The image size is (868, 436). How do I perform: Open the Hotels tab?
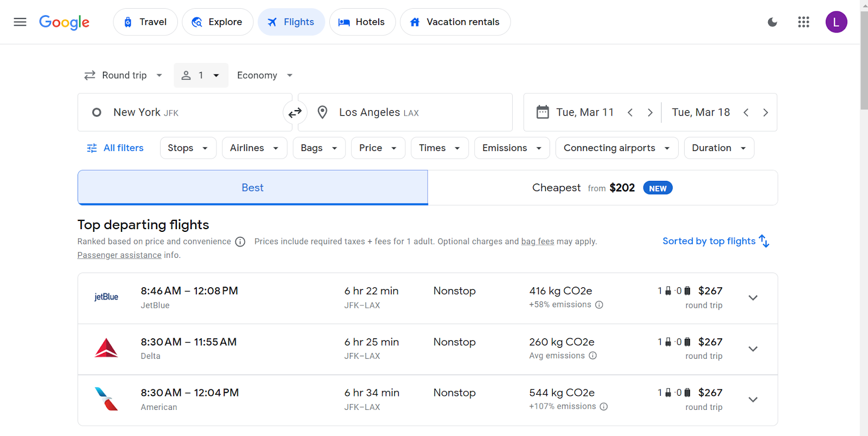362,22
